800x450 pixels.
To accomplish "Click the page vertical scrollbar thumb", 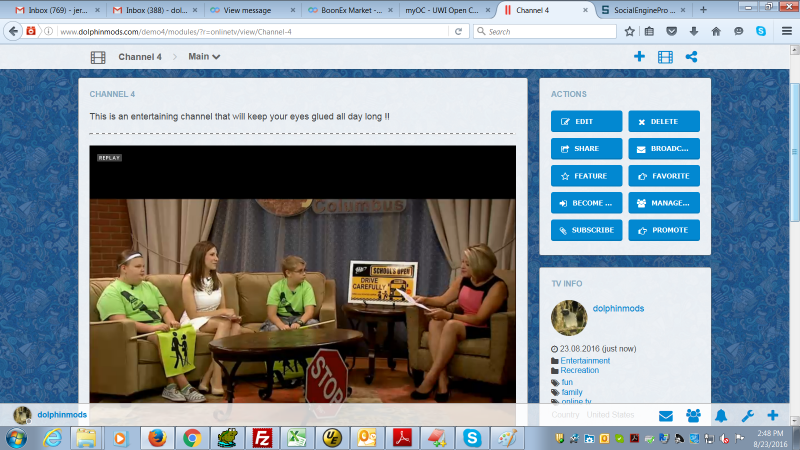I will [x=794, y=152].
